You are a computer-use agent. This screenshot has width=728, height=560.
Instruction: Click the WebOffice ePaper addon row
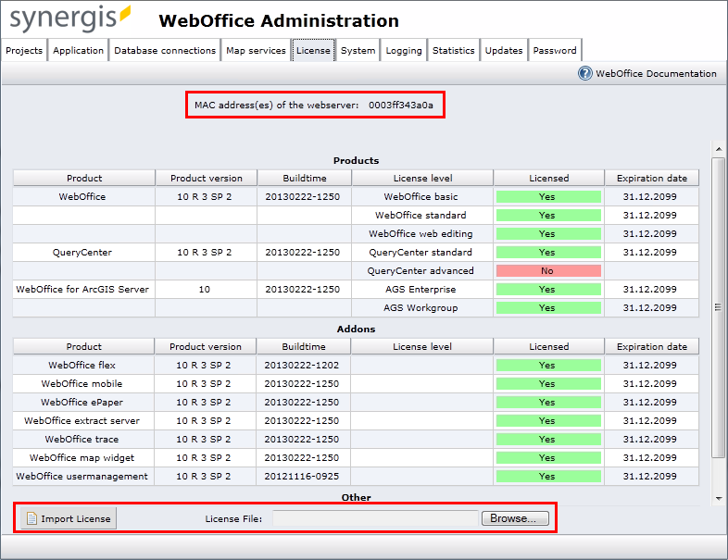pyautogui.click(x=356, y=403)
